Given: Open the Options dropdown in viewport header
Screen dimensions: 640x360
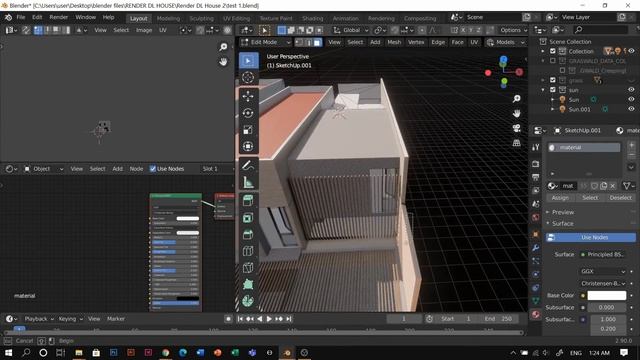Looking at the screenshot, I should [x=513, y=30].
